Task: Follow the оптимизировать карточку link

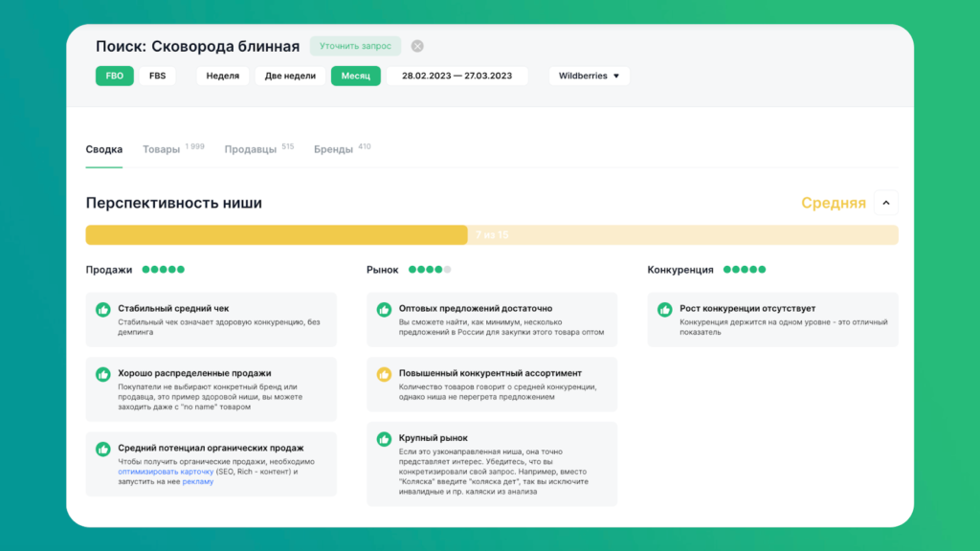Action: click(166, 472)
